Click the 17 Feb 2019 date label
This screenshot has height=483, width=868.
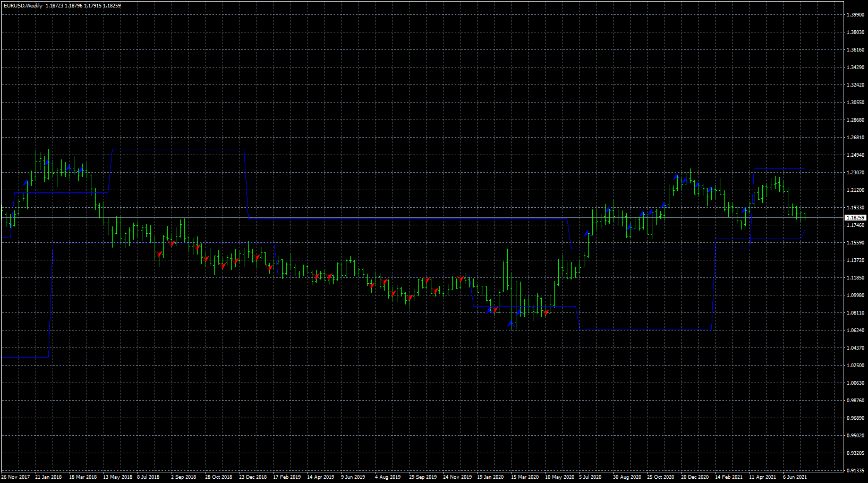(287, 477)
